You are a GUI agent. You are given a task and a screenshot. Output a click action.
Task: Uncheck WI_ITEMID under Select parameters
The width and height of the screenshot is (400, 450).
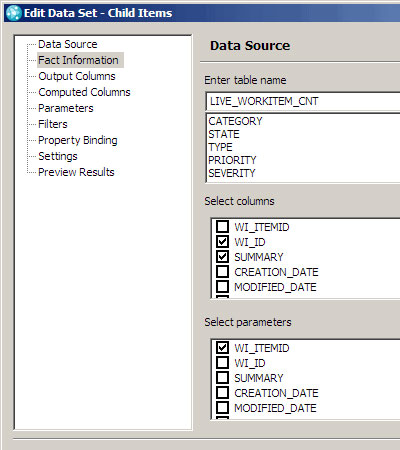222,348
